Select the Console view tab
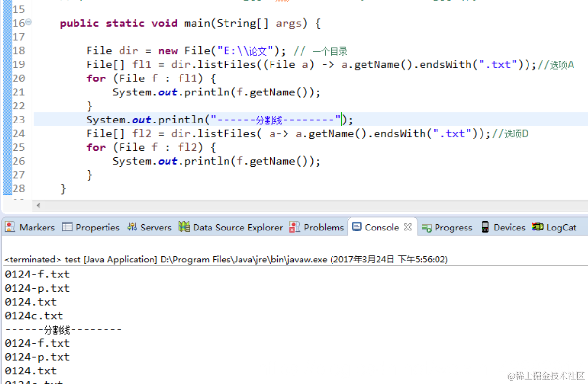This screenshot has width=588, height=384. pyautogui.click(x=376, y=227)
